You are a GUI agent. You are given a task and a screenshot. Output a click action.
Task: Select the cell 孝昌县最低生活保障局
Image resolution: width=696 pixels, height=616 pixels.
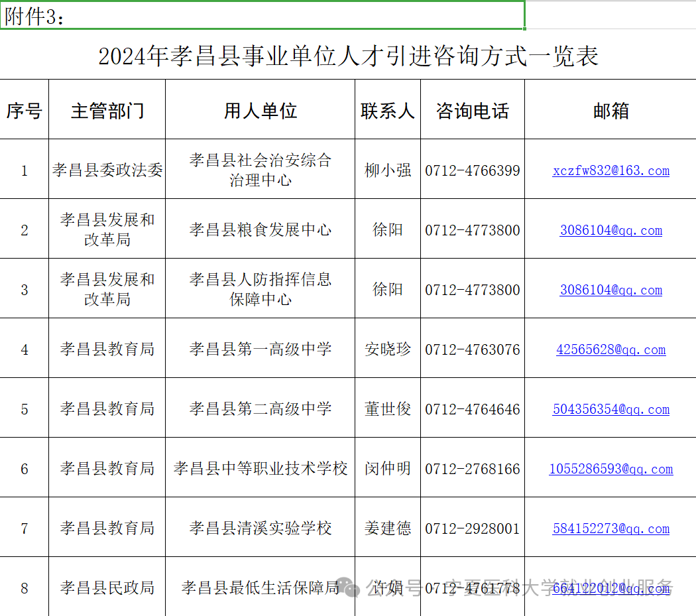(x=260, y=587)
